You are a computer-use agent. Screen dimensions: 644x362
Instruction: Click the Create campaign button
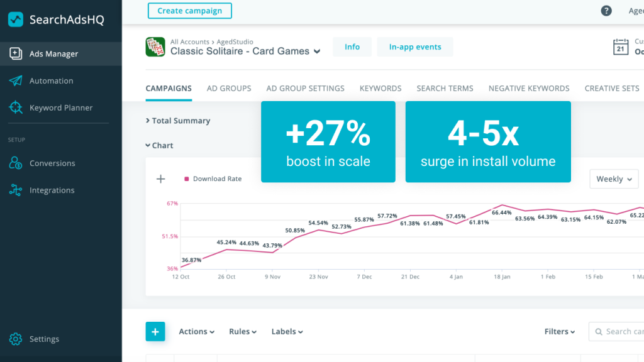coord(189,11)
